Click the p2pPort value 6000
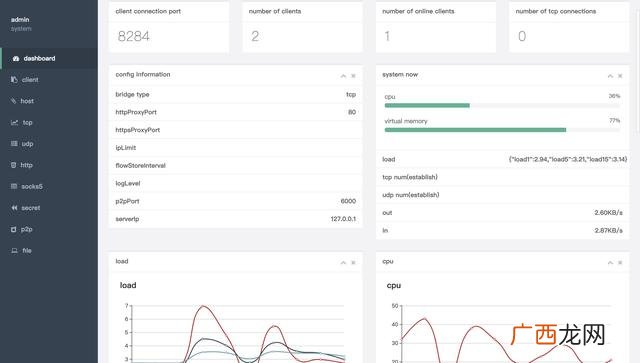The image size is (640, 363). click(x=348, y=201)
